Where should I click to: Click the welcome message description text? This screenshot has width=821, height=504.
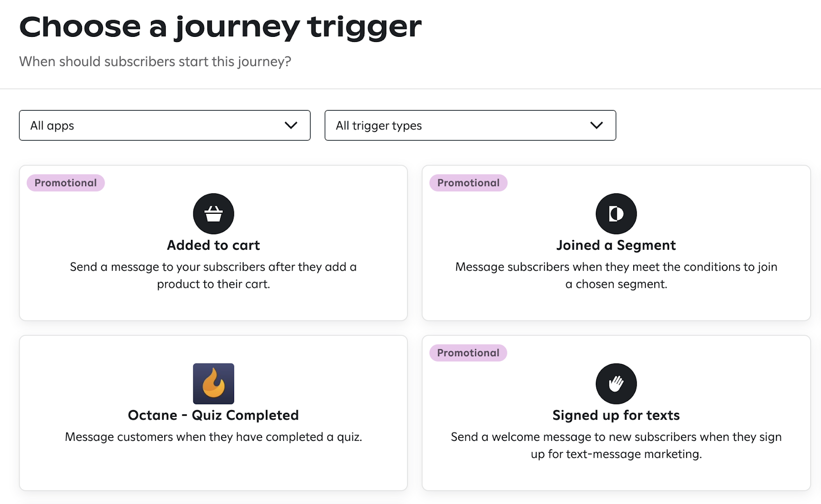(x=616, y=445)
